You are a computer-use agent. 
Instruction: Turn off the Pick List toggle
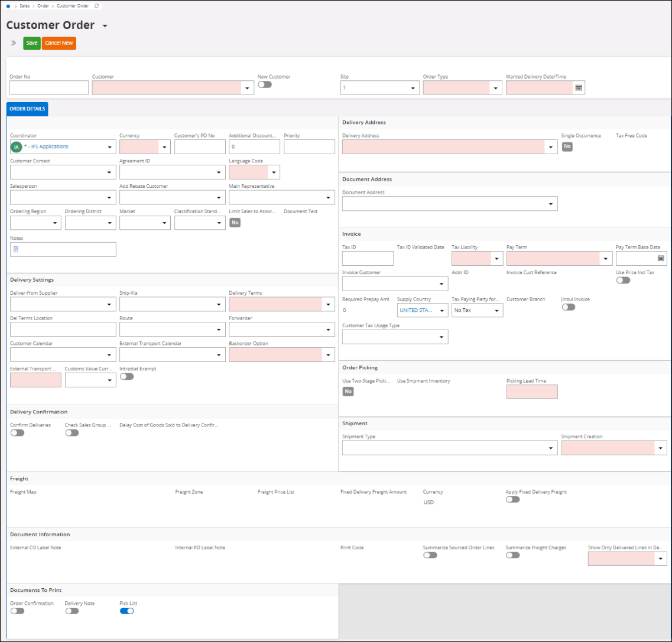tap(126, 611)
